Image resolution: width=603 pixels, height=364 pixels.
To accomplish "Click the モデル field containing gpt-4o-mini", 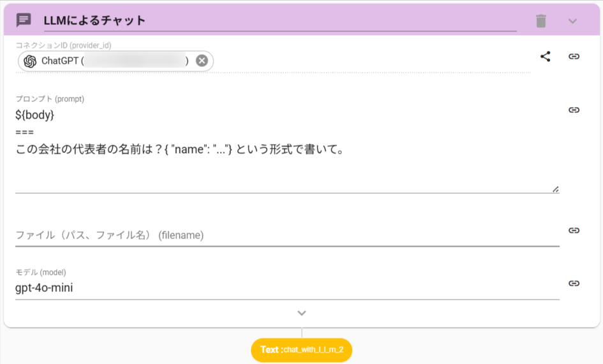I will coord(286,288).
